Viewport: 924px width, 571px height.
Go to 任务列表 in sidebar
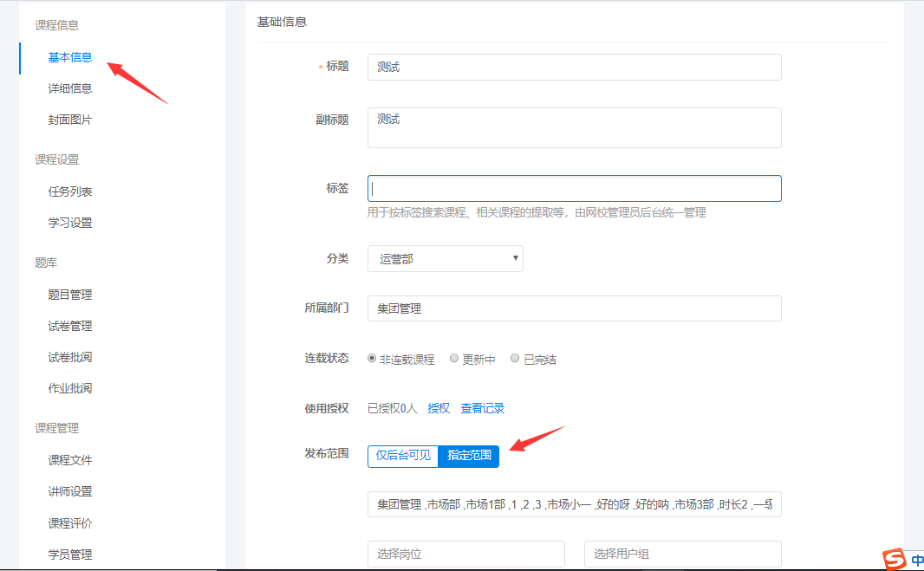coord(69,191)
